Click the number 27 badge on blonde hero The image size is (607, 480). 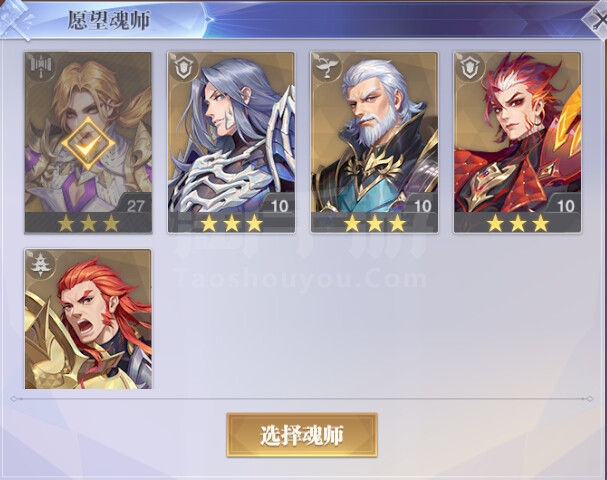click(x=135, y=206)
